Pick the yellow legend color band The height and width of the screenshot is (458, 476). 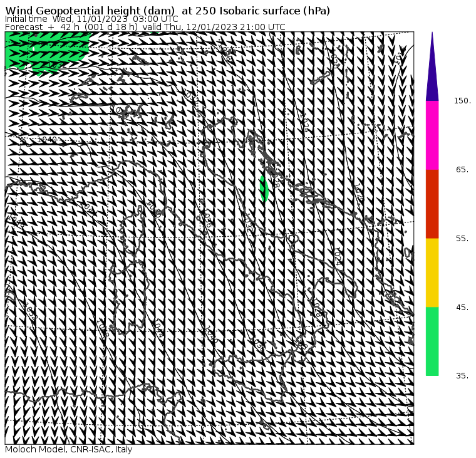point(432,273)
